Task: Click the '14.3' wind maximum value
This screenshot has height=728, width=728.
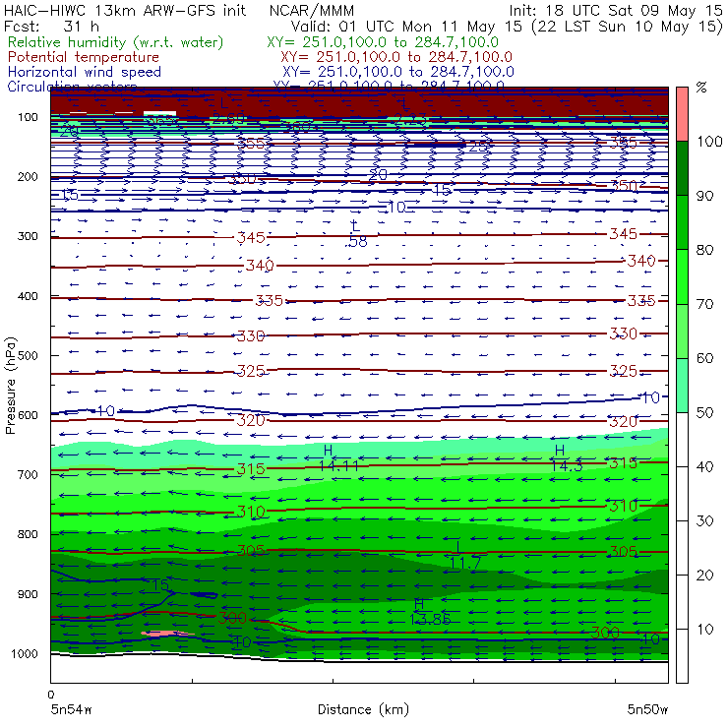Action: (x=567, y=465)
